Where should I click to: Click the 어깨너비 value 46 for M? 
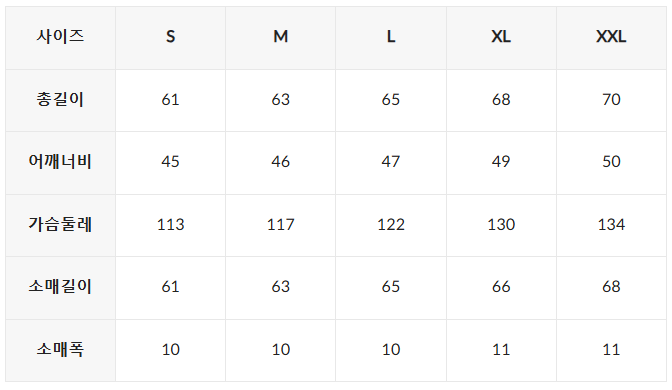[x=281, y=163]
